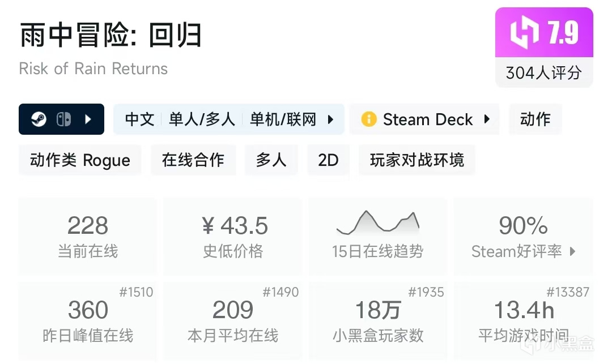Click the Steam Deck warning icon
The width and height of the screenshot is (612, 364).
368,119
